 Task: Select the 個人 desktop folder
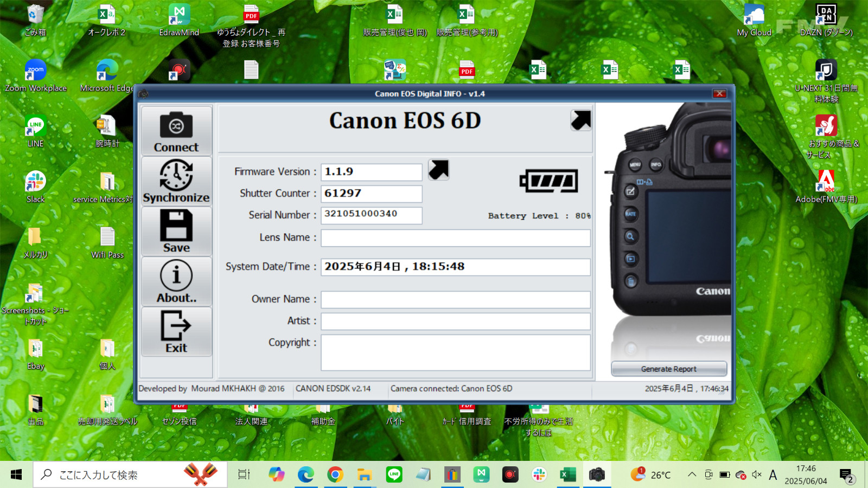107,354
